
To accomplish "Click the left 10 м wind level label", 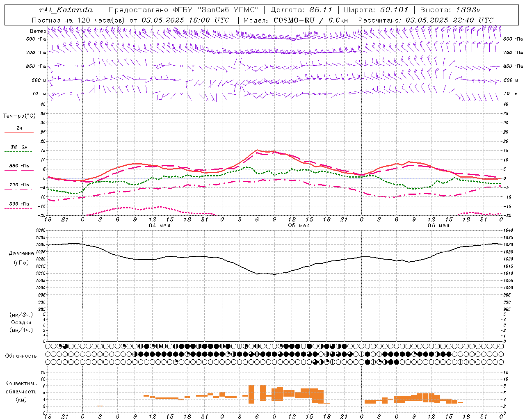I will [39, 94].
